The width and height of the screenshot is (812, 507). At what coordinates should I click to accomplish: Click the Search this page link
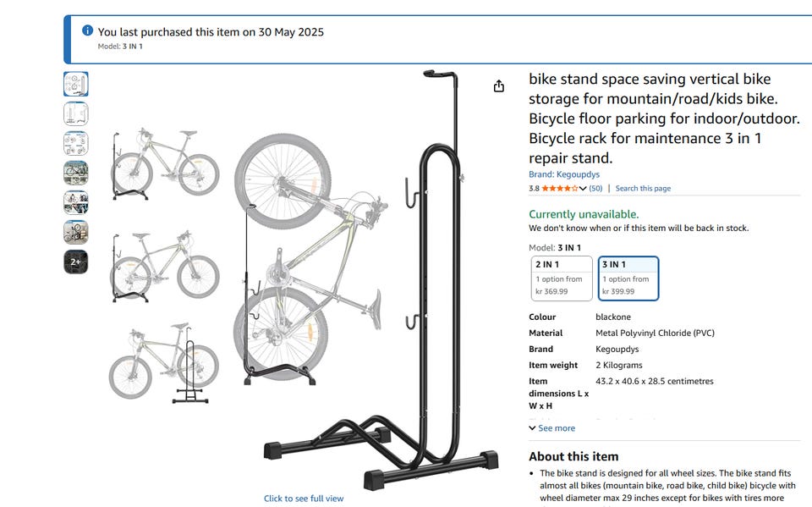(x=643, y=188)
